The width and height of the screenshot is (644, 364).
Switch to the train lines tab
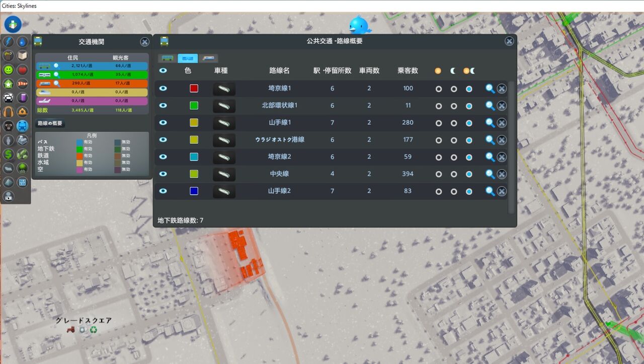(x=208, y=58)
